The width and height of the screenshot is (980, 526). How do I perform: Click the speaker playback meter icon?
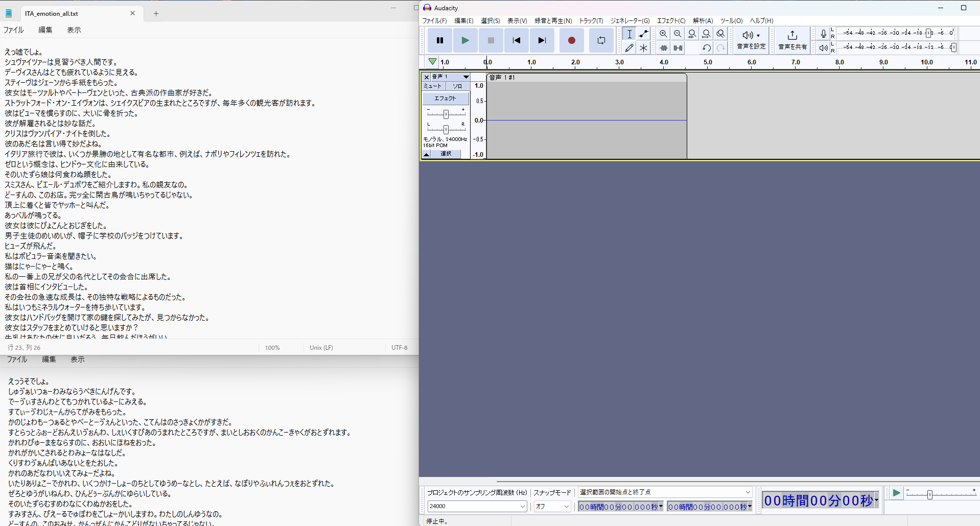(x=823, y=47)
